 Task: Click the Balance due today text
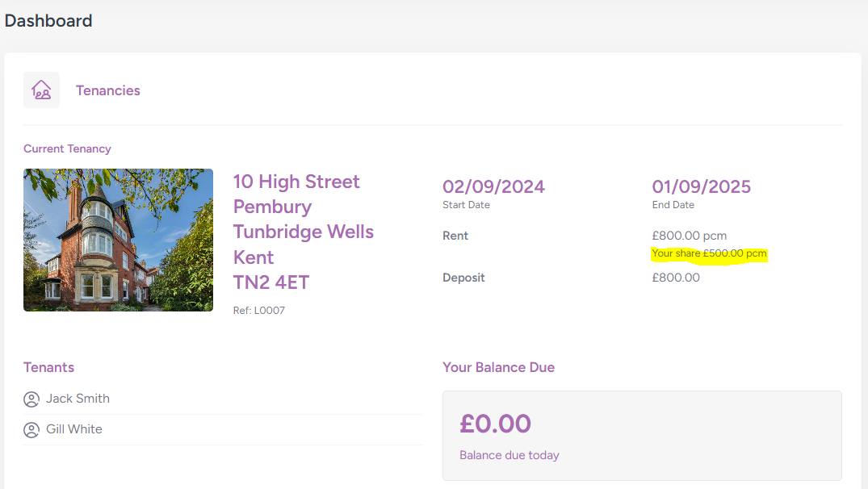(x=509, y=455)
